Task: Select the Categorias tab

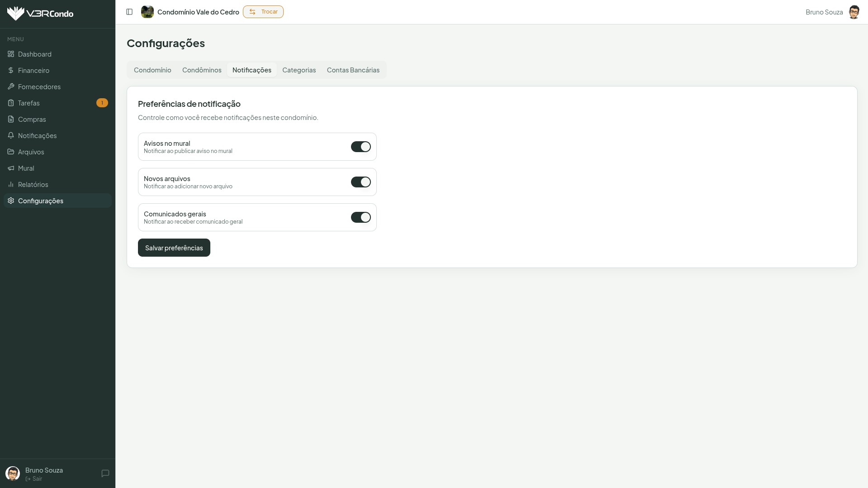Action: (x=299, y=70)
